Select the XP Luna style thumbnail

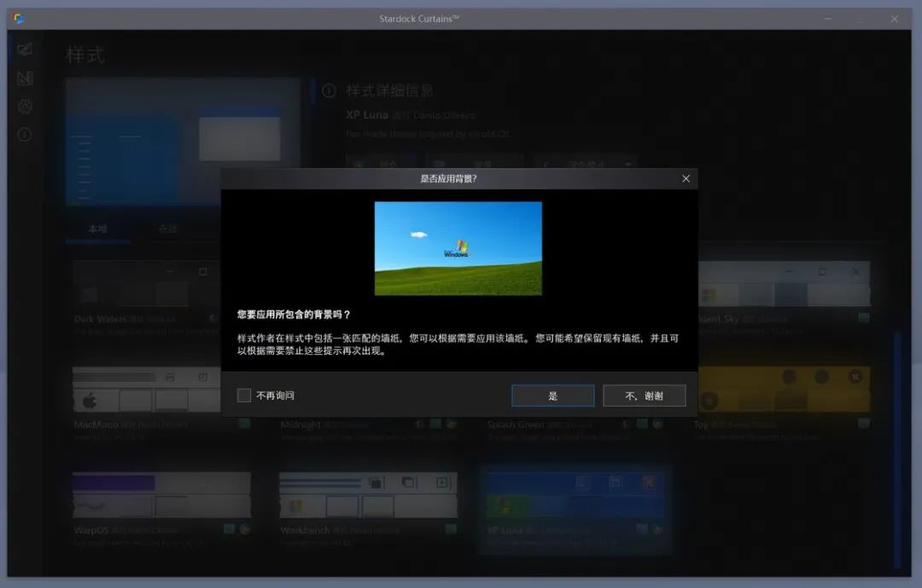pos(575,495)
